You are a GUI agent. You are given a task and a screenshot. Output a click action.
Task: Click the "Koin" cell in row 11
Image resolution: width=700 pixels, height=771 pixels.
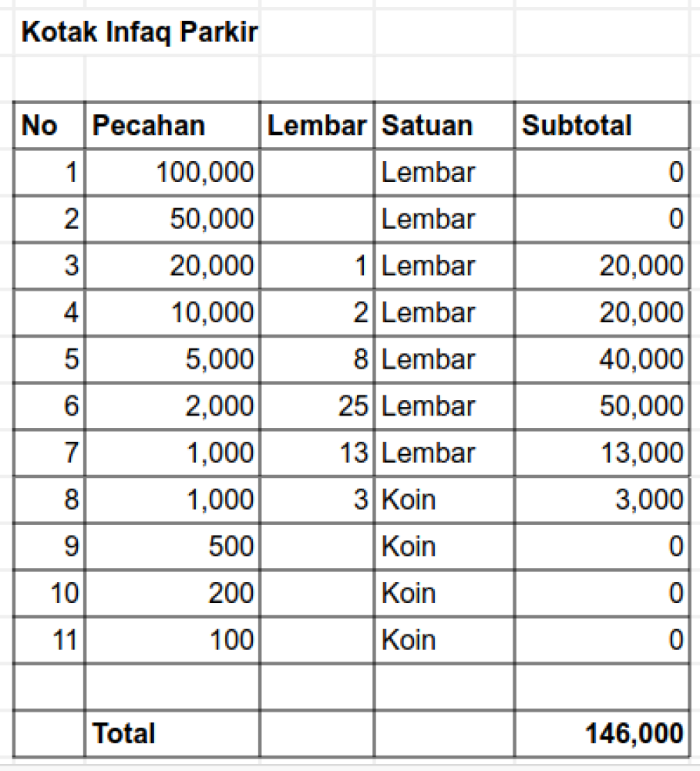pyautogui.click(x=444, y=640)
